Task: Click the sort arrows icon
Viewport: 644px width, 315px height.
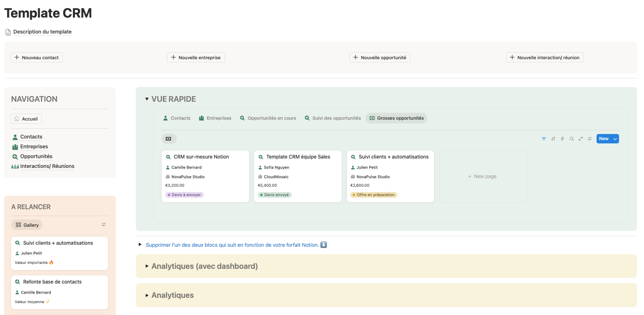Action: [553, 139]
